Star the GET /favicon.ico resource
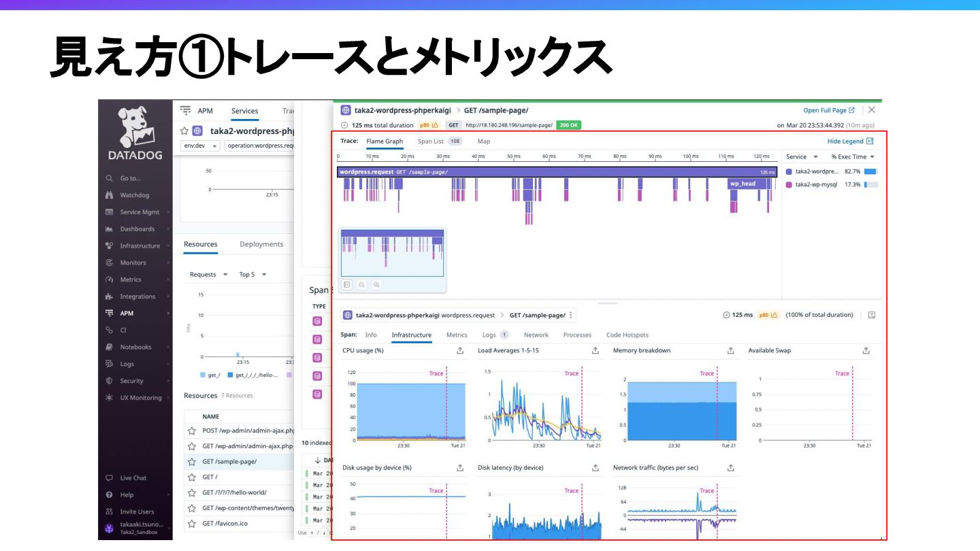 point(191,524)
